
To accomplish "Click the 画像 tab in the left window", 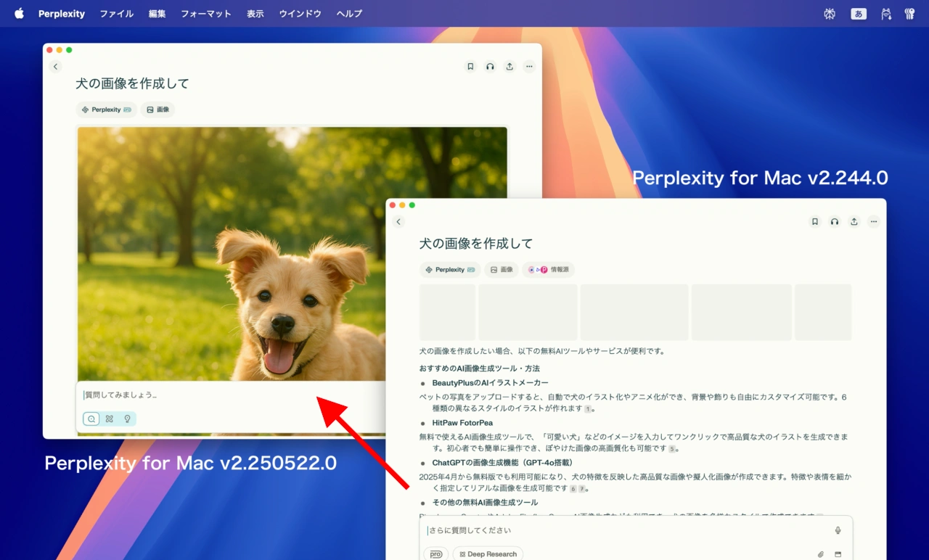I will tap(157, 110).
